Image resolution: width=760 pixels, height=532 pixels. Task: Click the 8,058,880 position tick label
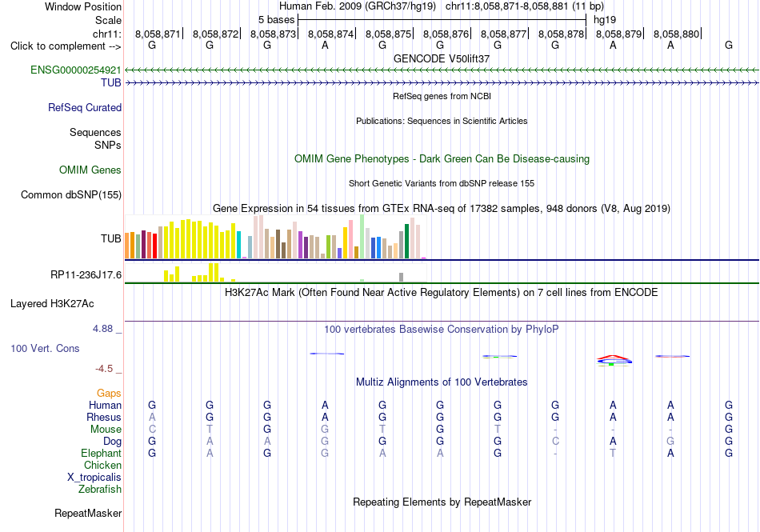pyautogui.click(x=676, y=34)
